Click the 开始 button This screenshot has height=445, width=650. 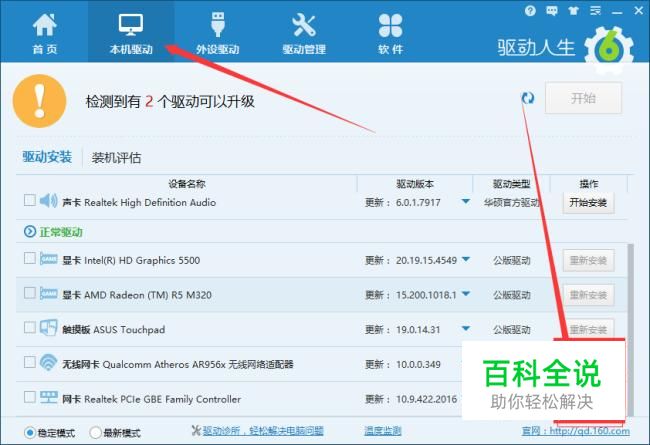tap(583, 98)
